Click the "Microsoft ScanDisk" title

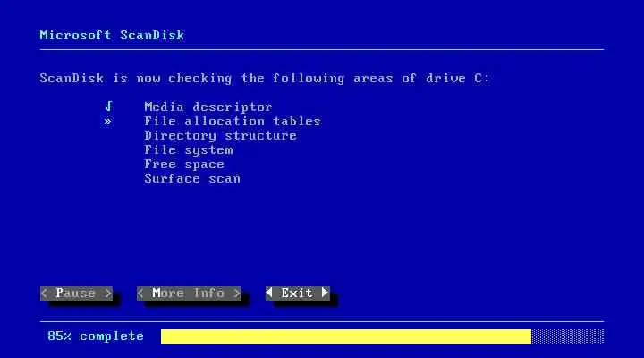tap(112, 35)
